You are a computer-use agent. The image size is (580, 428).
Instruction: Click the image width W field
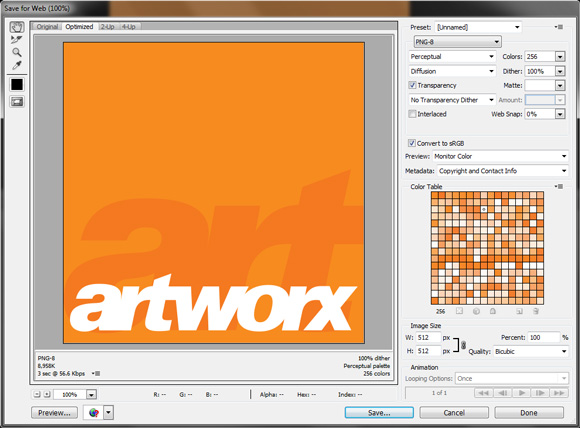428,337
